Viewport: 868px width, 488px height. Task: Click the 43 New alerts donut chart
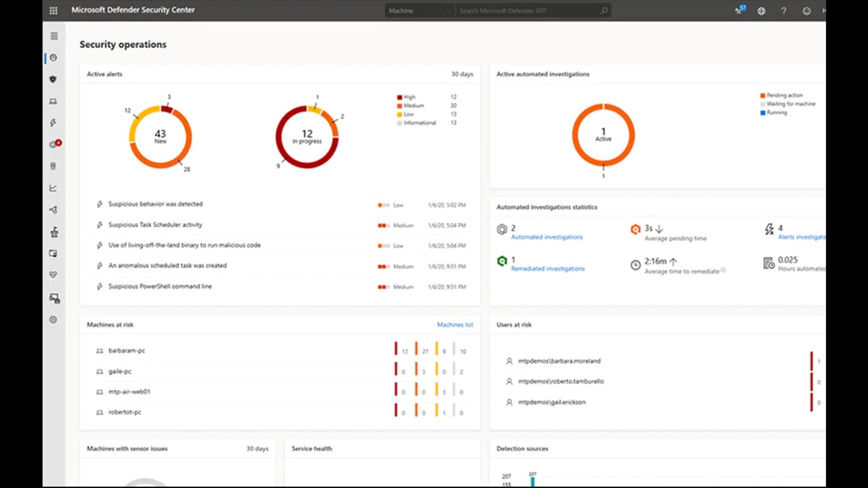(161, 136)
